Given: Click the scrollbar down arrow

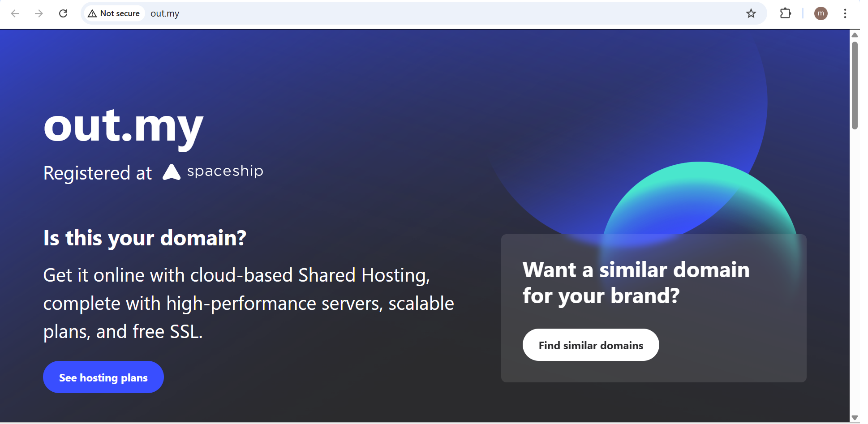Looking at the screenshot, I should (x=855, y=418).
